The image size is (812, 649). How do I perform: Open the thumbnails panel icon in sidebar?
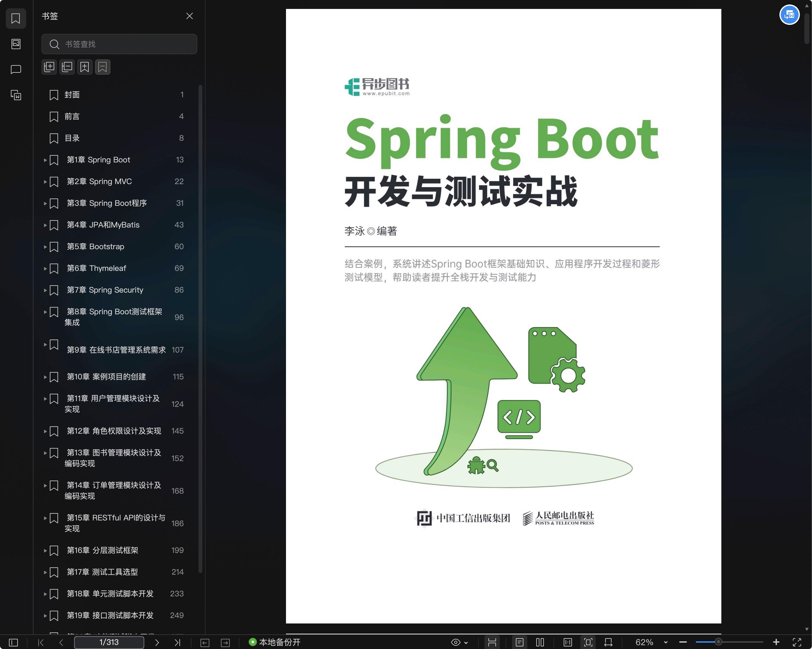16,44
